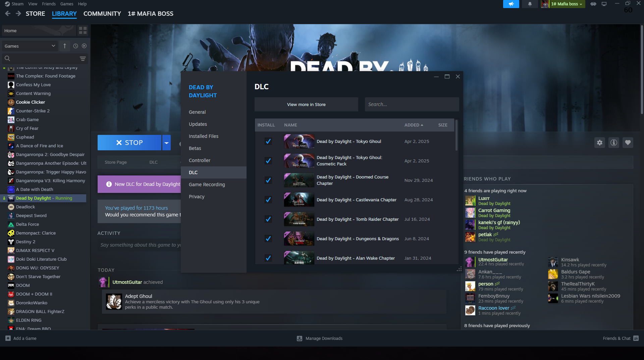This screenshot has height=360, width=644.
Task: Toggle the ready-to-play filter icon
Action: tap(84, 46)
